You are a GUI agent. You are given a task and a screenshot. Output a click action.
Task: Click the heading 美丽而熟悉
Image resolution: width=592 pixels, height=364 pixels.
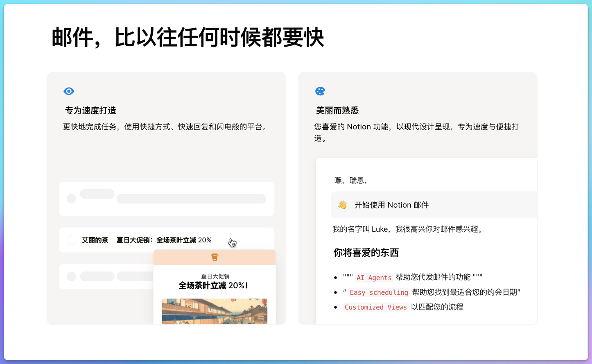[337, 111]
